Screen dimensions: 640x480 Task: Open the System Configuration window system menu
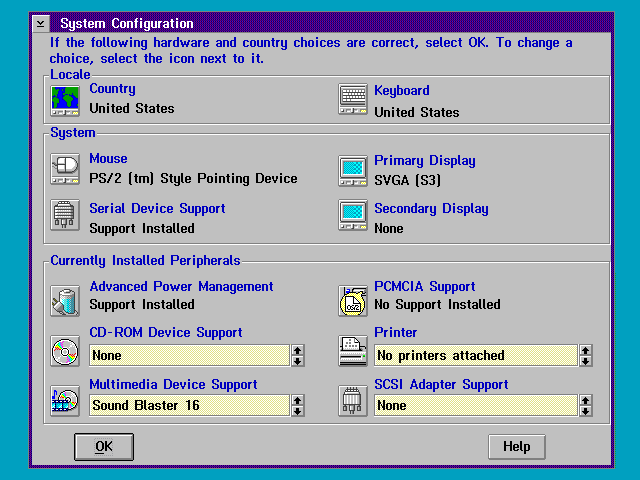(40, 23)
